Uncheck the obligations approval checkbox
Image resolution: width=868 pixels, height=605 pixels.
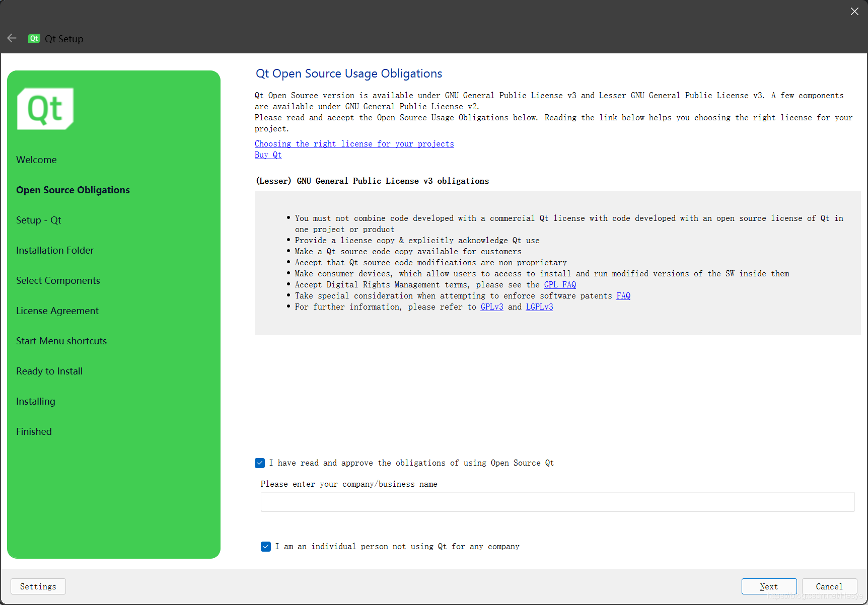(259, 463)
